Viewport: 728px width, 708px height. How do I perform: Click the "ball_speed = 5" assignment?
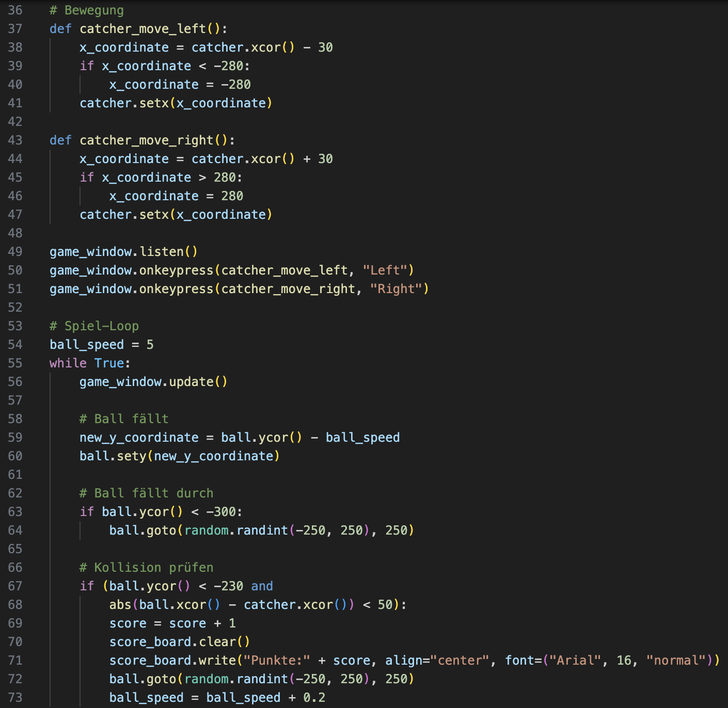[x=101, y=345]
